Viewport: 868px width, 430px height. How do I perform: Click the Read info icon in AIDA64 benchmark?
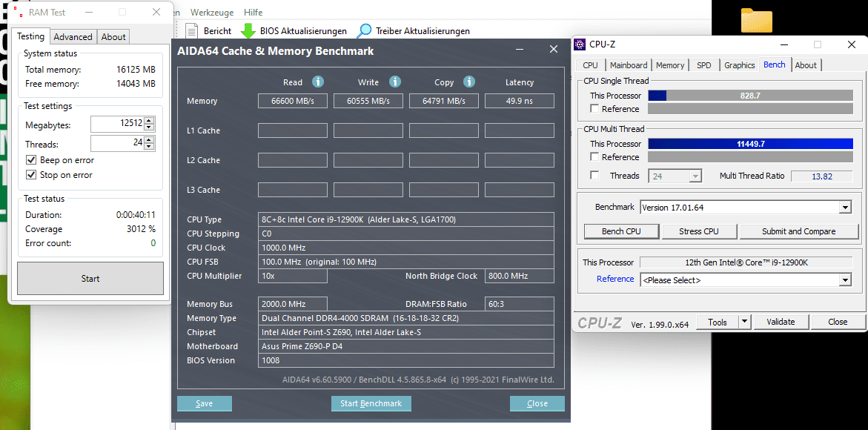tap(318, 82)
